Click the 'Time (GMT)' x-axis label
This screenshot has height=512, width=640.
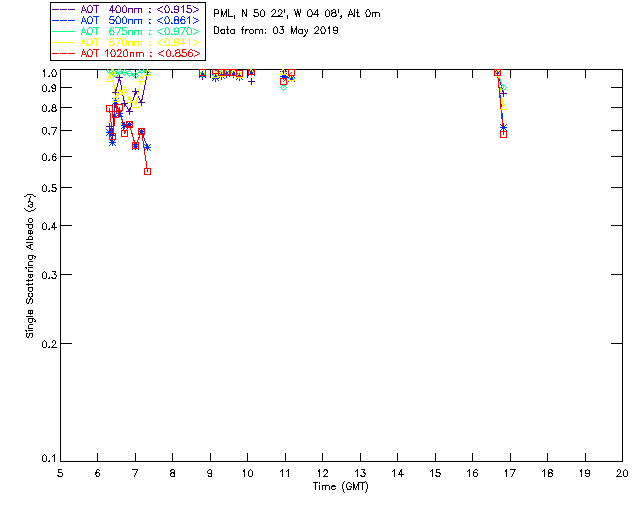[340, 486]
